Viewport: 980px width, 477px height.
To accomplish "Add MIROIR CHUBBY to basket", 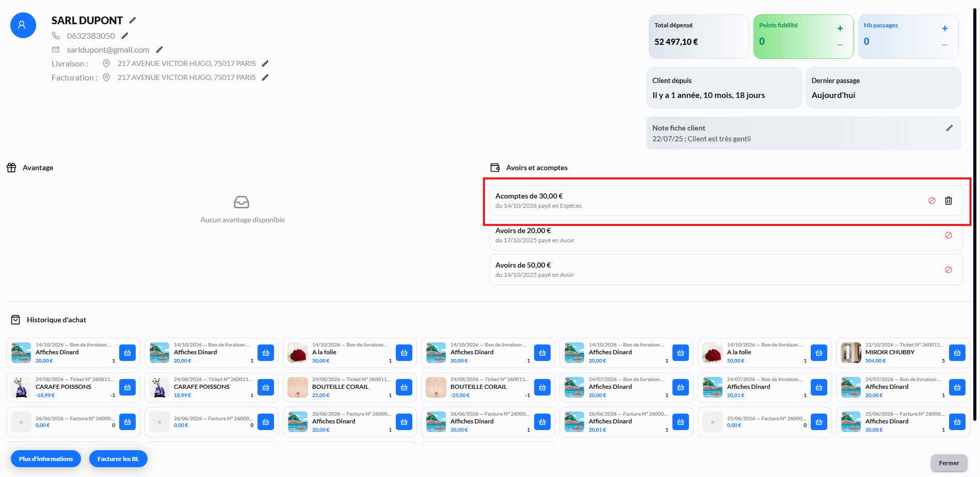I will pos(957,353).
